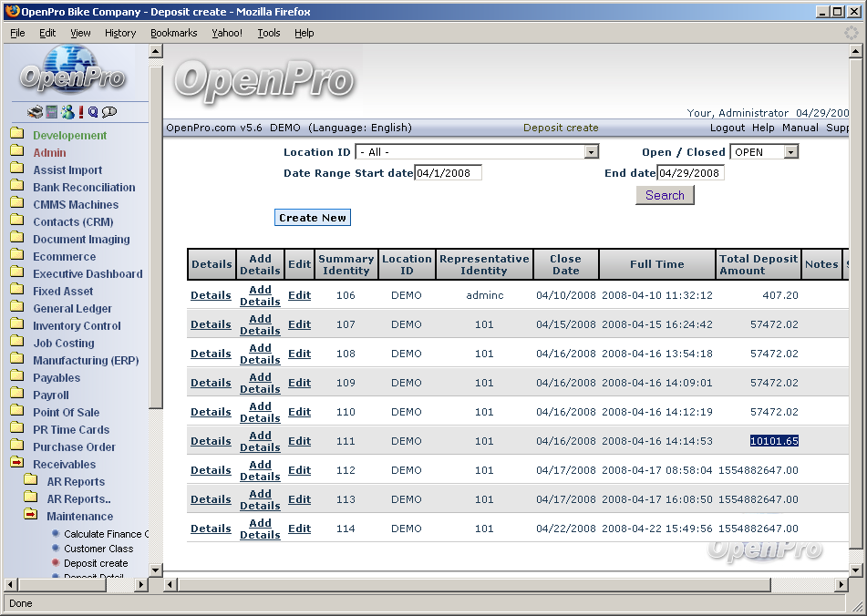Click the speech bubble info icon

pyautogui.click(x=109, y=112)
